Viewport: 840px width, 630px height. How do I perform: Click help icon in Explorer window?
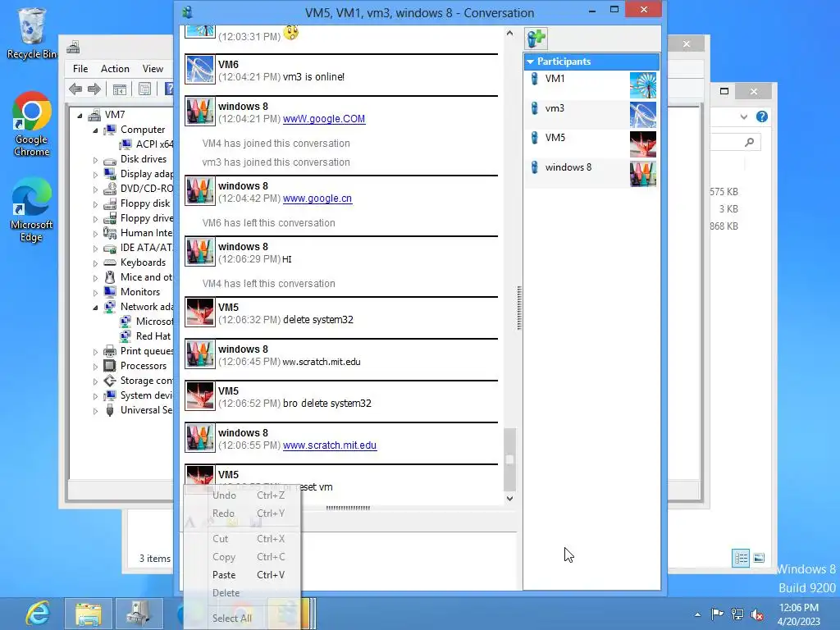tap(762, 116)
